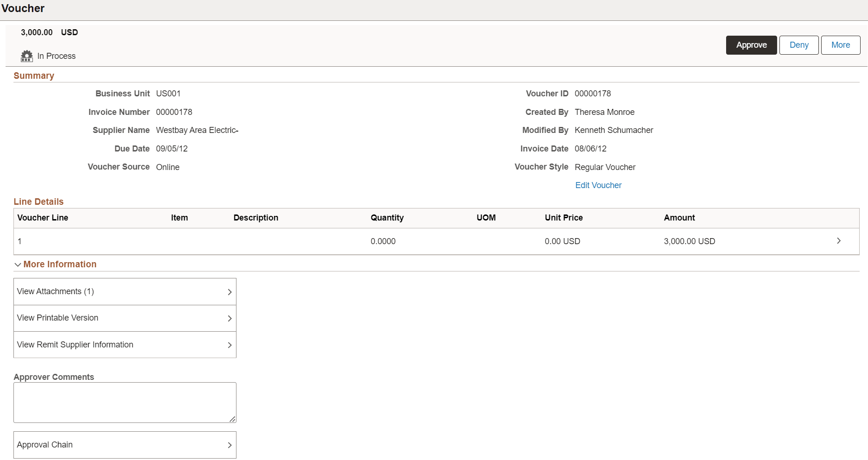Click the Edit Voucher link

point(598,185)
